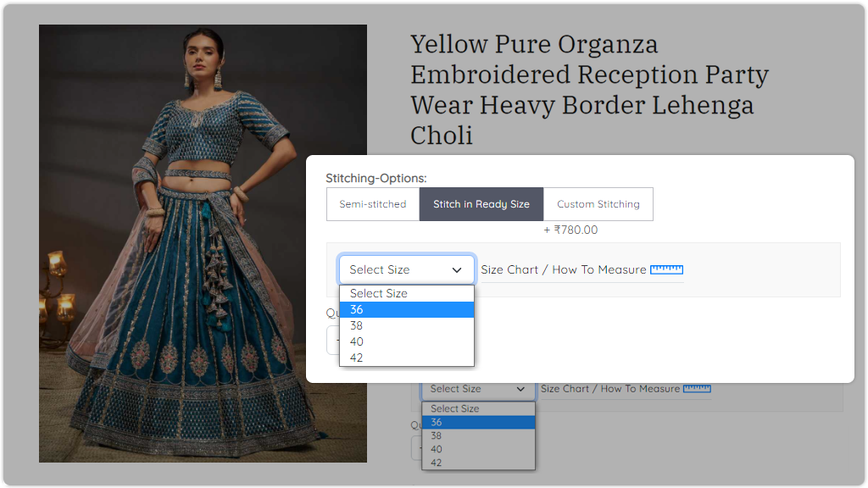
Task: Click the Yellow Pure Organza product title
Action: [589, 89]
